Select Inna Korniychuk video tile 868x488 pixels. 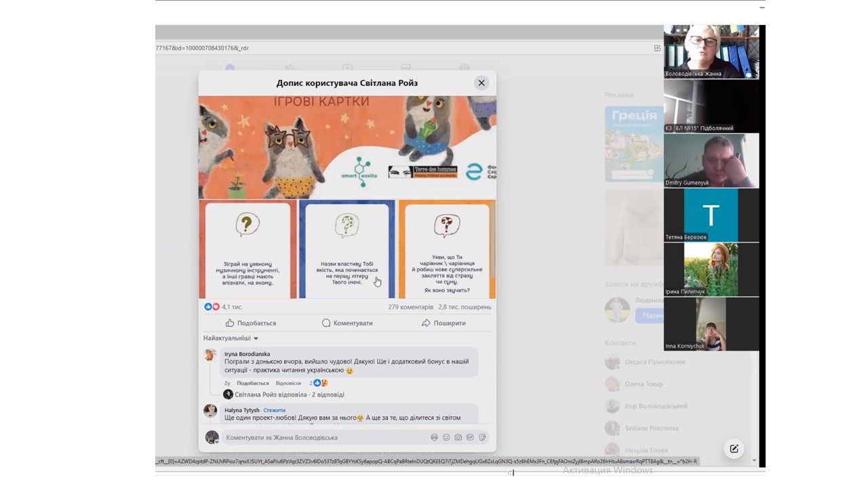coord(711,323)
